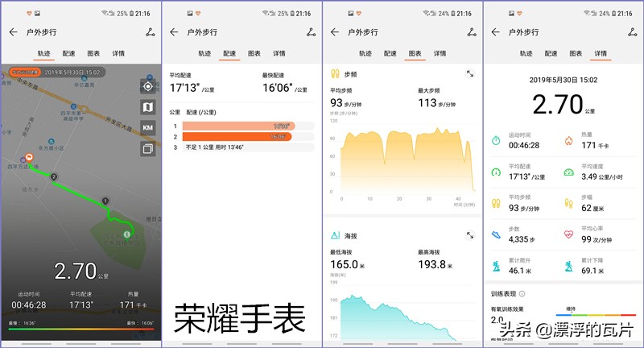Image resolution: width=644 pixels, height=348 pixels.
Task: Tap the gauge icon next to 平均配速 in details
Action: click(x=496, y=172)
